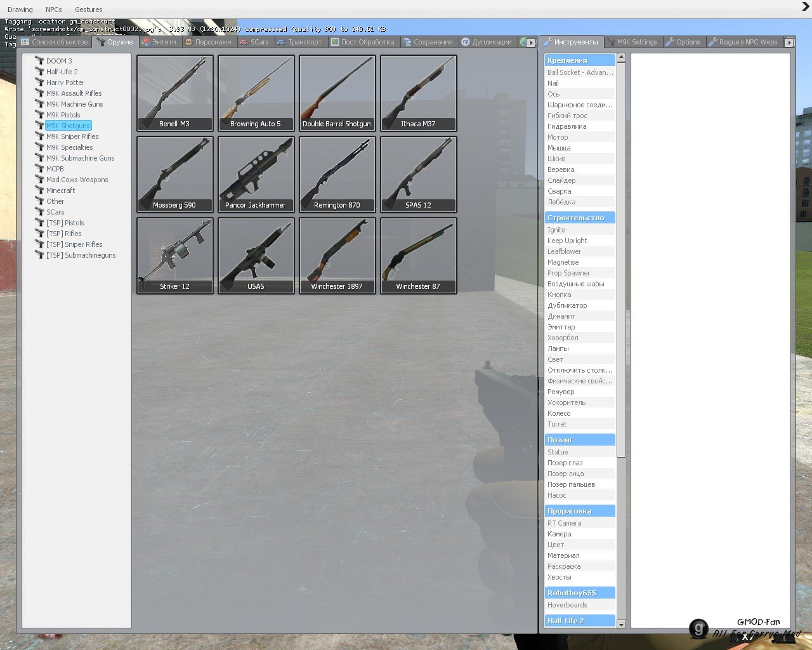Switch to the Транспорт tab
The image size is (812, 650).
tap(300, 42)
